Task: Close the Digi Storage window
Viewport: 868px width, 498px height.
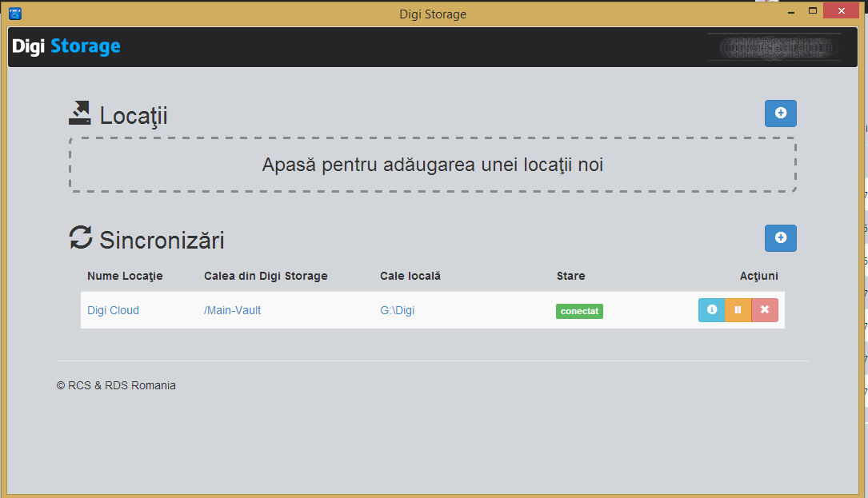Action: 841,10
